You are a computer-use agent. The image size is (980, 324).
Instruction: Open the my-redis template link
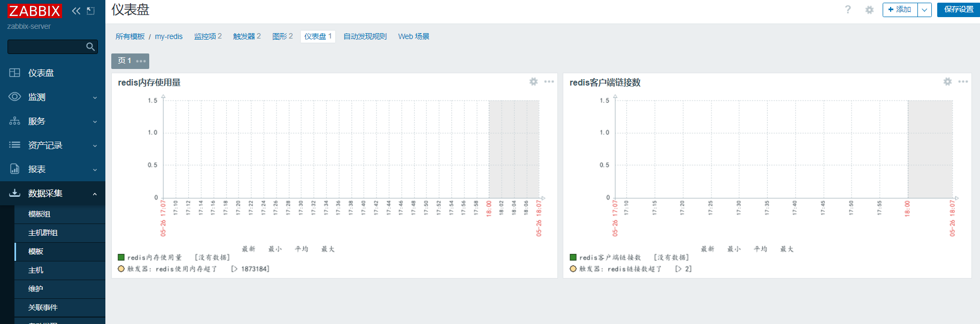pos(169,36)
